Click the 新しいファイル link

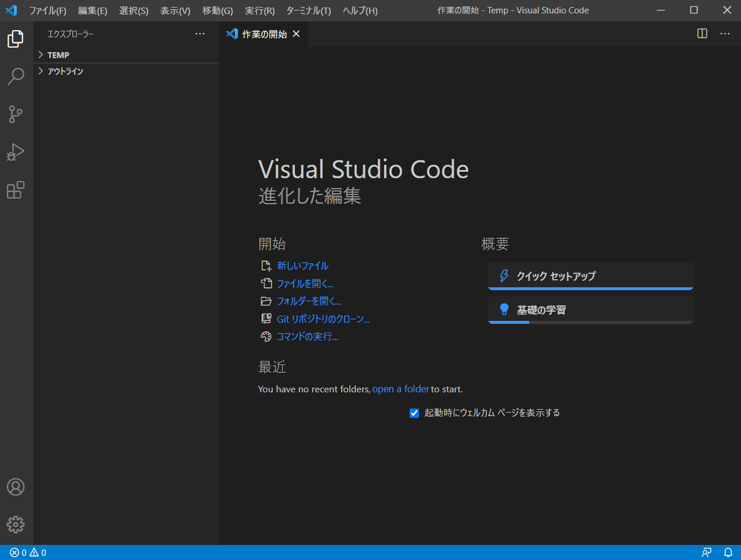click(x=302, y=266)
